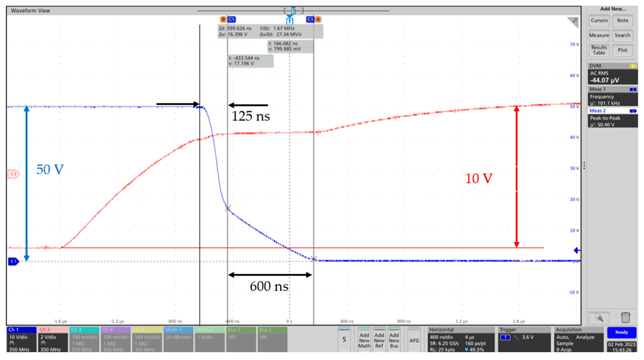This screenshot has width=644, height=360.
Task: Click the horizontal zoom slider above the graticule
Action: [294, 11]
